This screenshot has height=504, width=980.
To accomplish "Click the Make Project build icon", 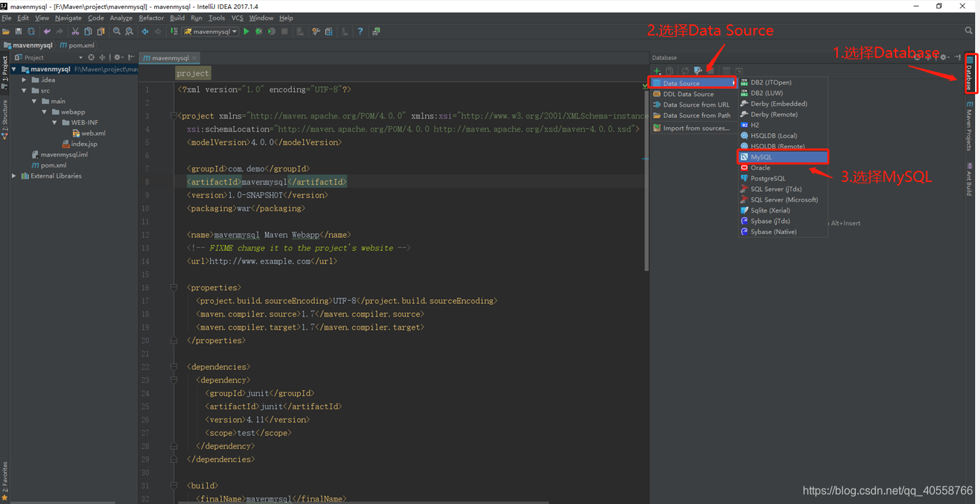I will 174,31.
